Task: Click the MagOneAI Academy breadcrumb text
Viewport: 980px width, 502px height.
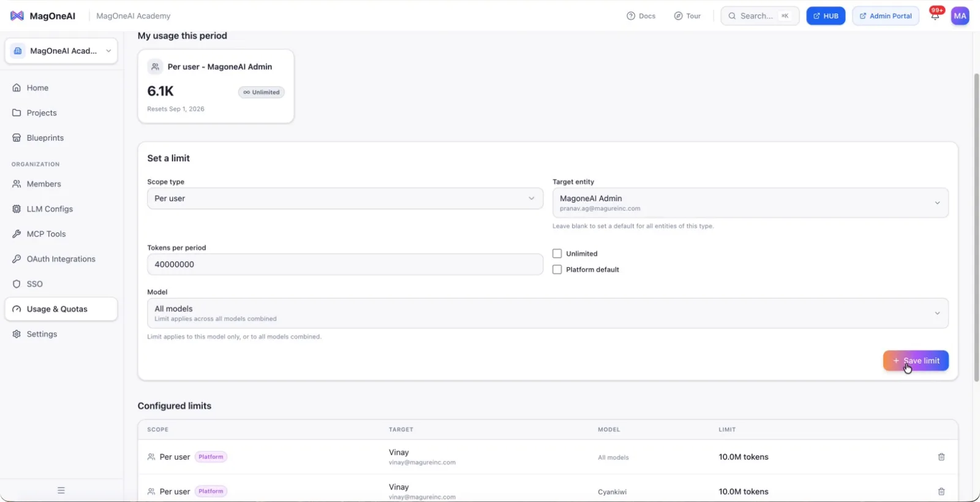Action: point(134,16)
